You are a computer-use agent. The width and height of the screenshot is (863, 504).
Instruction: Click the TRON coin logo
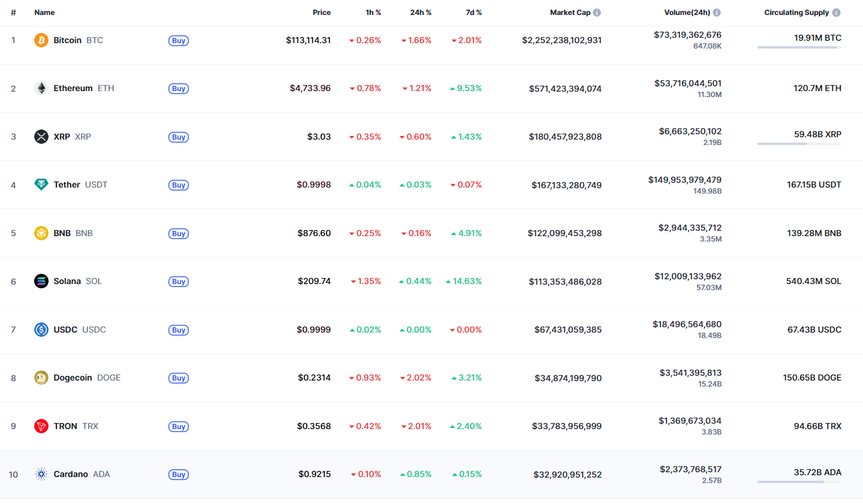(x=41, y=426)
